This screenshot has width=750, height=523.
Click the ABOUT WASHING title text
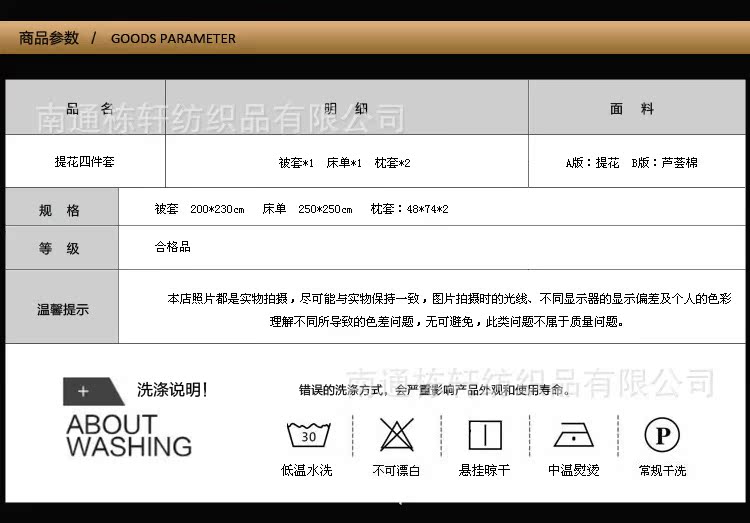tap(129, 435)
